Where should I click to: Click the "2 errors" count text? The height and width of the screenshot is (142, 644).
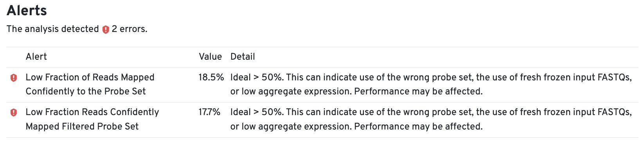click(x=130, y=29)
